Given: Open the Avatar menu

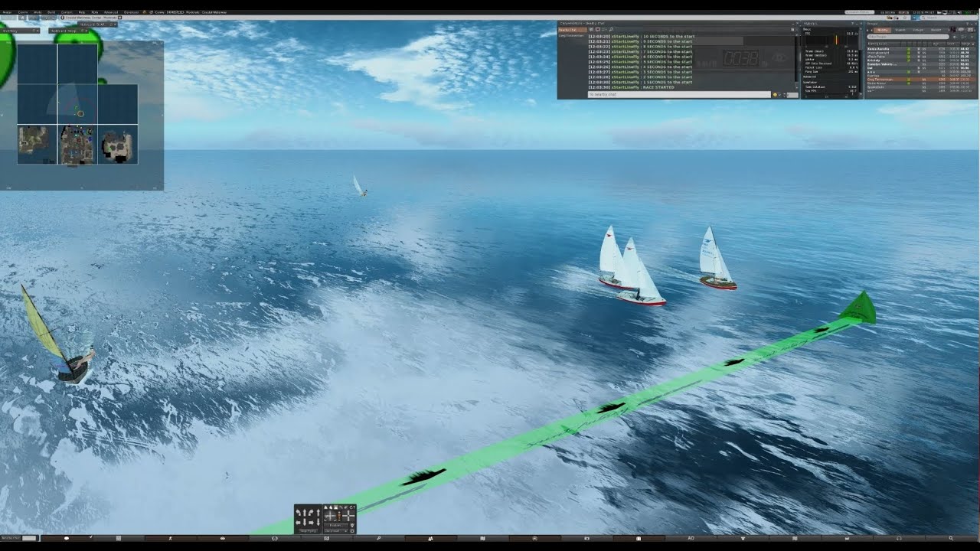Looking at the screenshot, I should point(8,12).
